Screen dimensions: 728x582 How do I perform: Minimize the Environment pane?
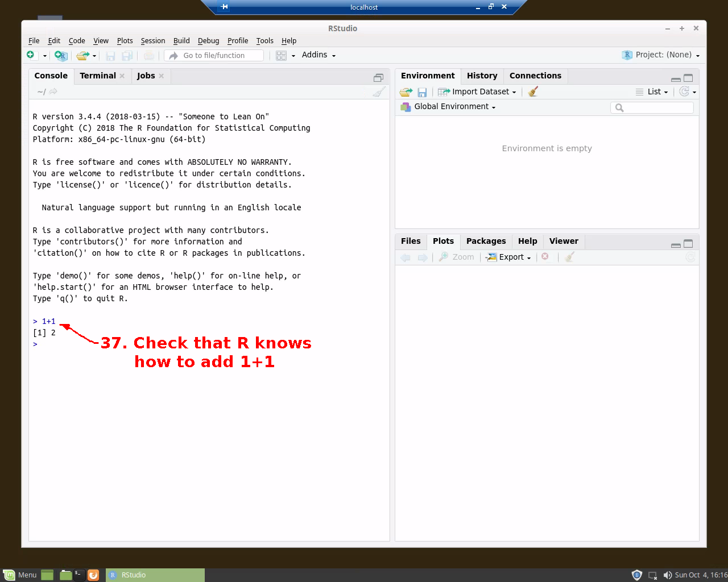[x=676, y=79]
